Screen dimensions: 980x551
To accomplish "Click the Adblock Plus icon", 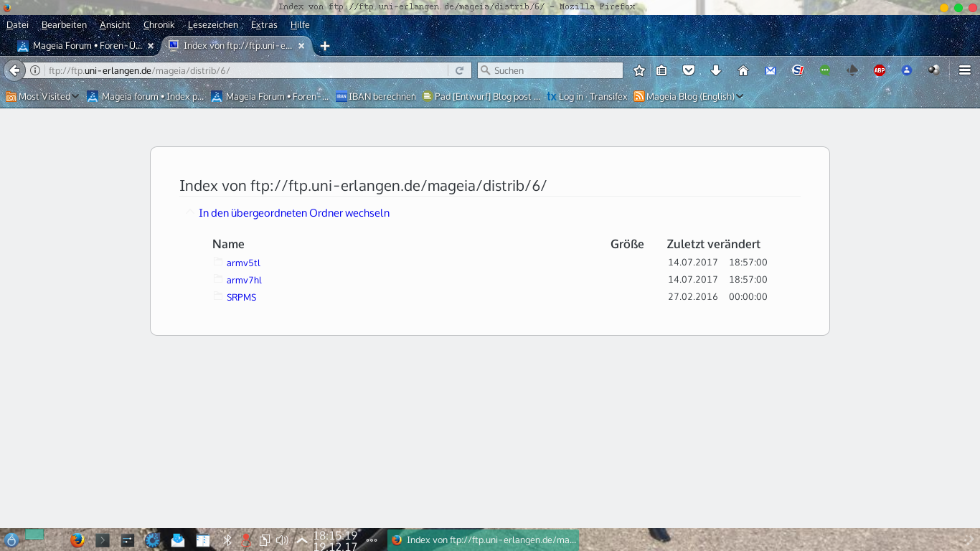I will click(879, 70).
